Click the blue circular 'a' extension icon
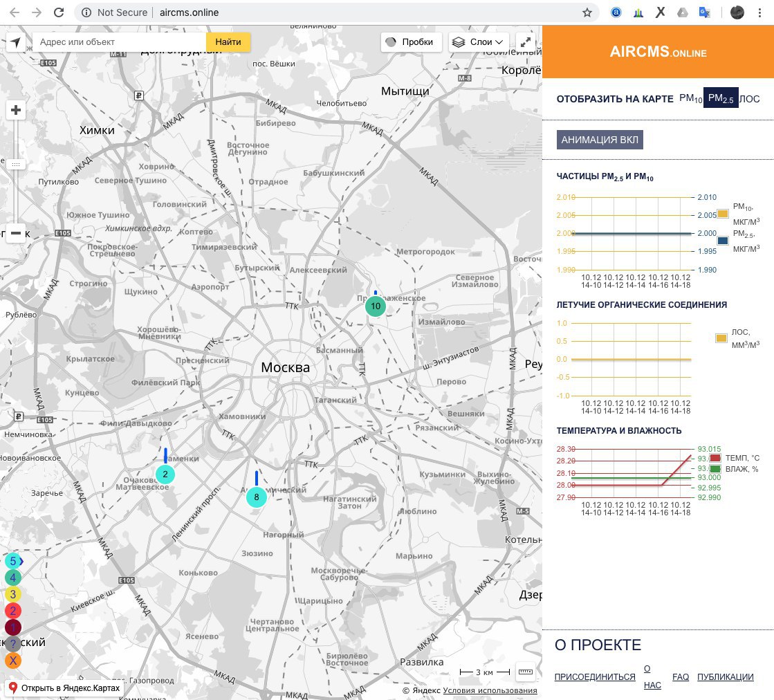Screen dimensions: 774x700 [x=616, y=12]
